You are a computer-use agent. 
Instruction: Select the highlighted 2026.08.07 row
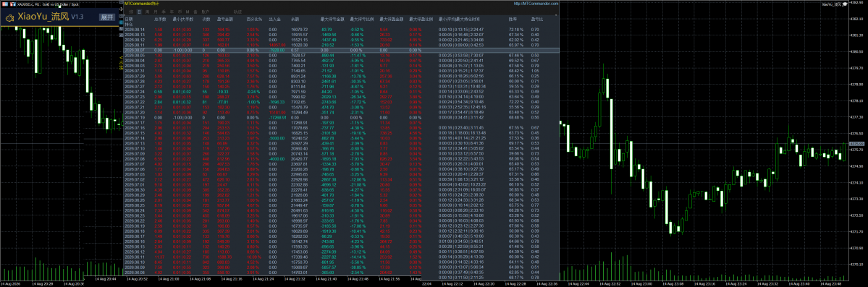click(342, 51)
